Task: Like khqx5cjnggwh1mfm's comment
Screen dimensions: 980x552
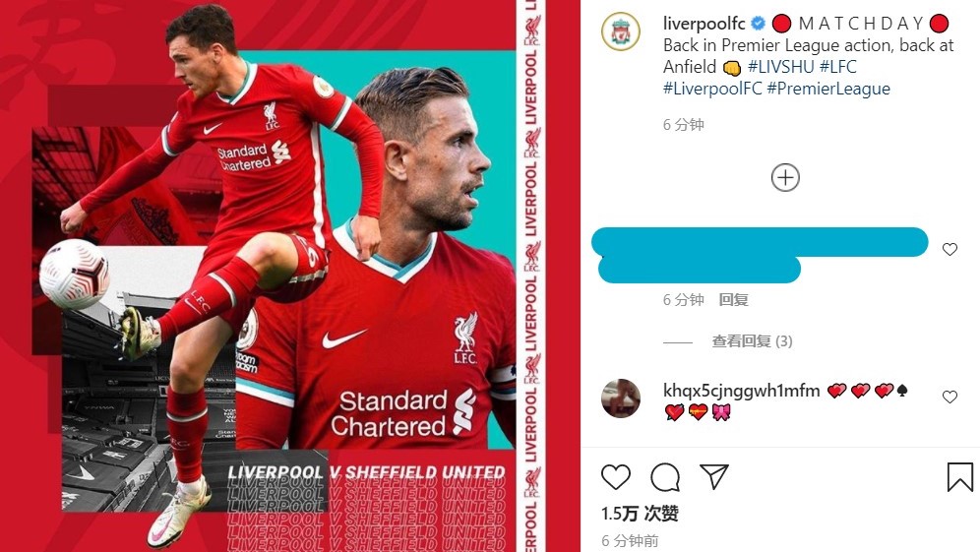Action: [950, 397]
